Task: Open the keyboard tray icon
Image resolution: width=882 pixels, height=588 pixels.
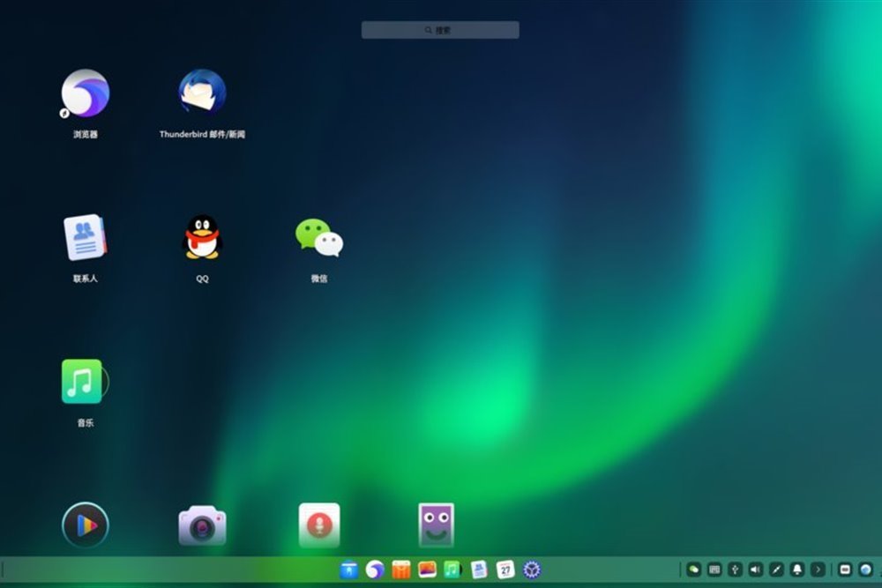Action: pos(714,569)
